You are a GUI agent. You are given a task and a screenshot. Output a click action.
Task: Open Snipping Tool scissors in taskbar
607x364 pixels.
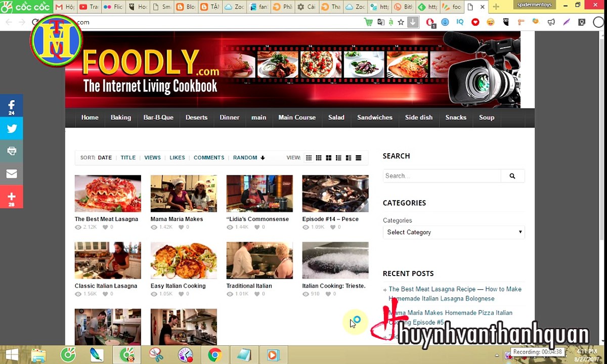pyautogui.click(x=156, y=355)
